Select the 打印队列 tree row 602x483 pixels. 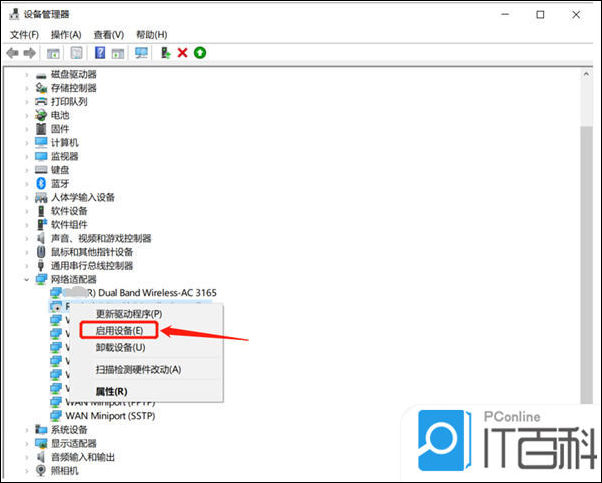pos(69,101)
